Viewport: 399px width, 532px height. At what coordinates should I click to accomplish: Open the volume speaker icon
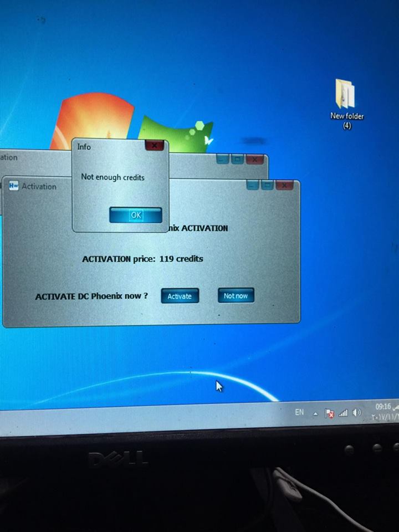click(357, 413)
